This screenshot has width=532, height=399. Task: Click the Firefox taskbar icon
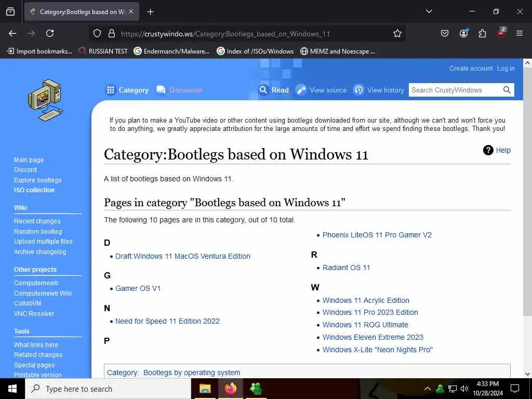230,389
